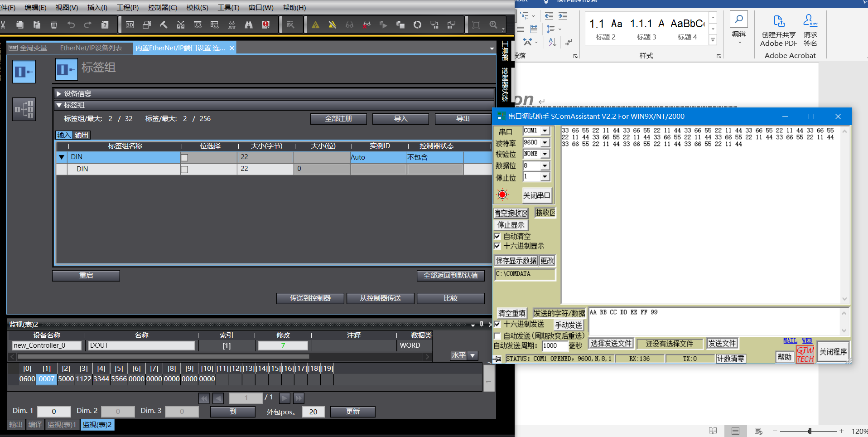Open the 模拟(S) menu
The width and height of the screenshot is (868, 437).
(x=198, y=8)
